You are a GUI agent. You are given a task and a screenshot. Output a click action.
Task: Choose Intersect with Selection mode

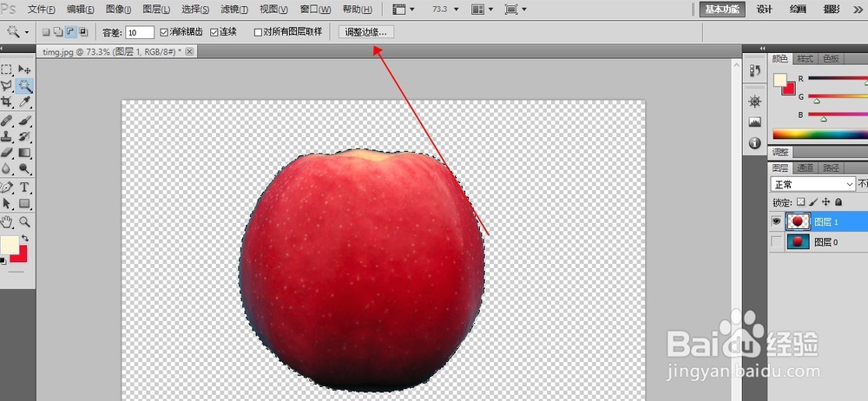pyautogui.click(x=83, y=32)
